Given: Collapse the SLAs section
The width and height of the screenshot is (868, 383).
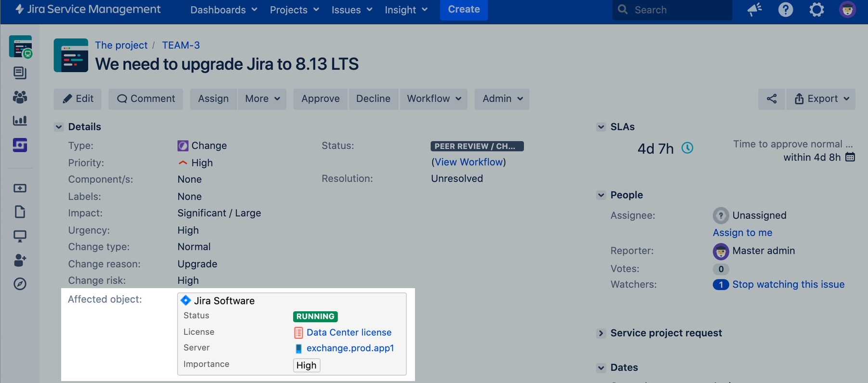Looking at the screenshot, I should pos(601,127).
